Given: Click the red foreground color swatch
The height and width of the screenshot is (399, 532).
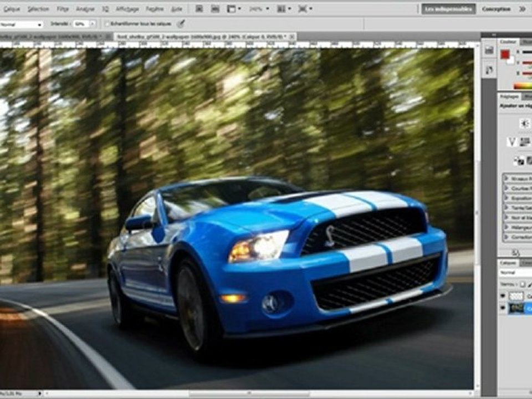Looking at the screenshot, I should tap(504, 54).
